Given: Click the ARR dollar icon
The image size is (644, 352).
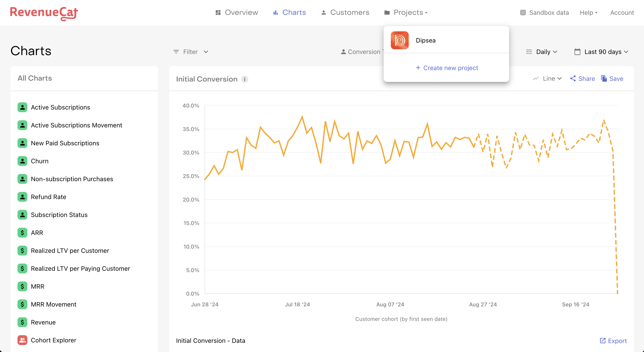Looking at the screenshot, I should (22, 233).
